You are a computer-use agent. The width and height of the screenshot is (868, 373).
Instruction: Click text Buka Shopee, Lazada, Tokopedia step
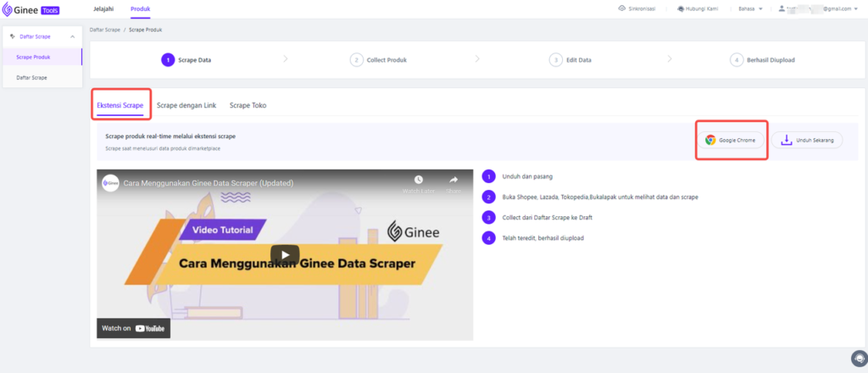coord(600,197)
